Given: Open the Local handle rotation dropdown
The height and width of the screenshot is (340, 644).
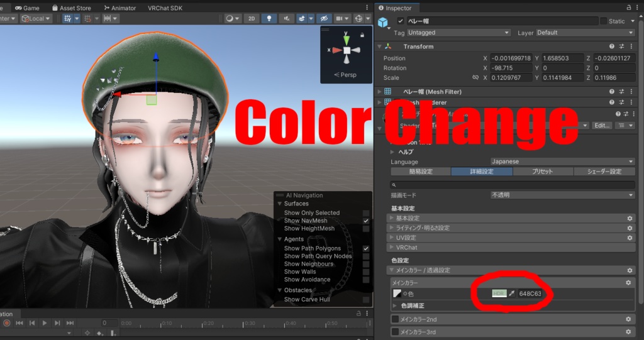Looking at the screenshot, I should tap(36, 18).
